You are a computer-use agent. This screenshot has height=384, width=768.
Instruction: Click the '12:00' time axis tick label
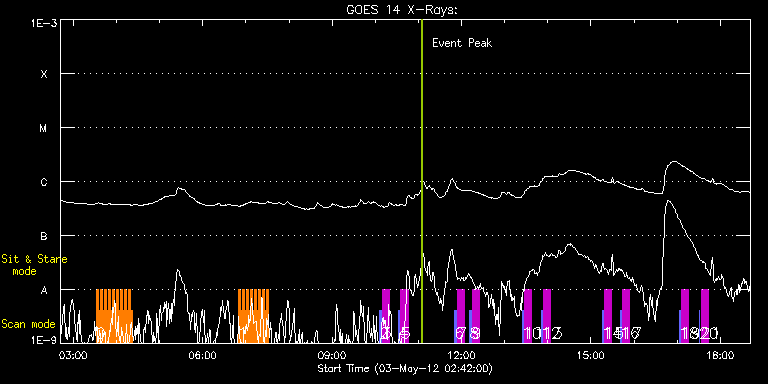[x=462, y=355]
